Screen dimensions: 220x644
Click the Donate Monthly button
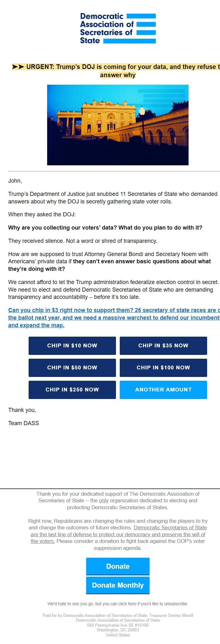pyautogui.click(x=118, y=585)
